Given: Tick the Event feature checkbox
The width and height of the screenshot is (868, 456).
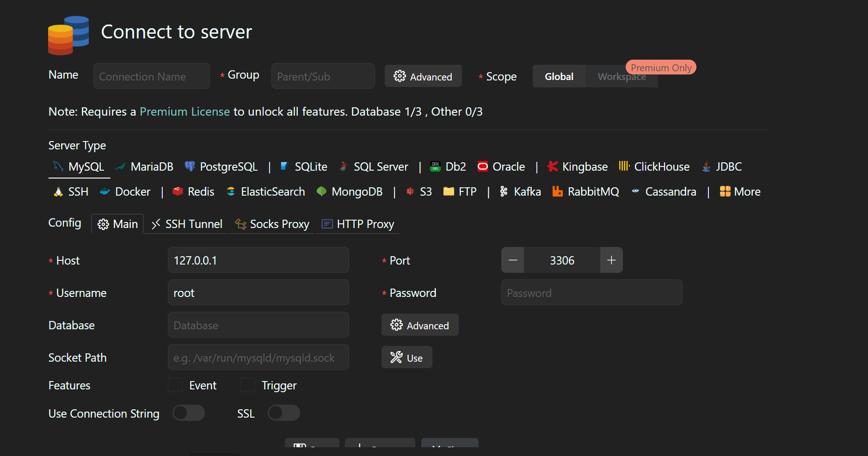Looking at the screenshot, I should 175,385.
